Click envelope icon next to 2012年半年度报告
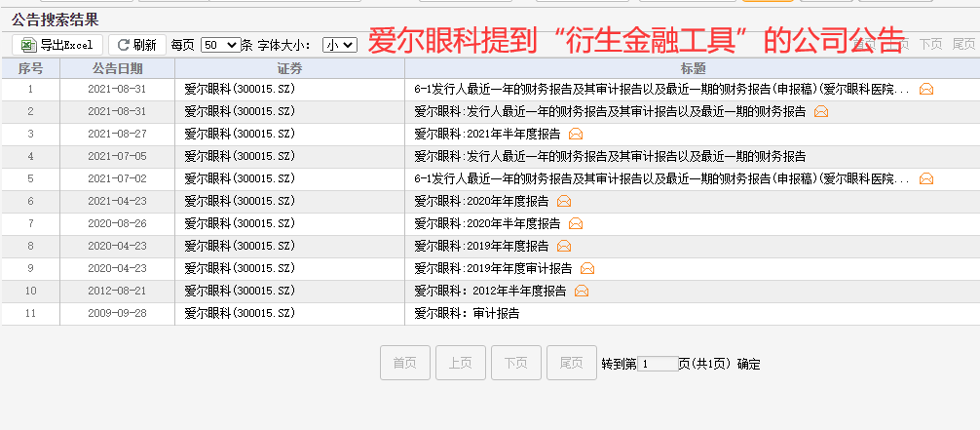980x430 pixels. point(582,291)
